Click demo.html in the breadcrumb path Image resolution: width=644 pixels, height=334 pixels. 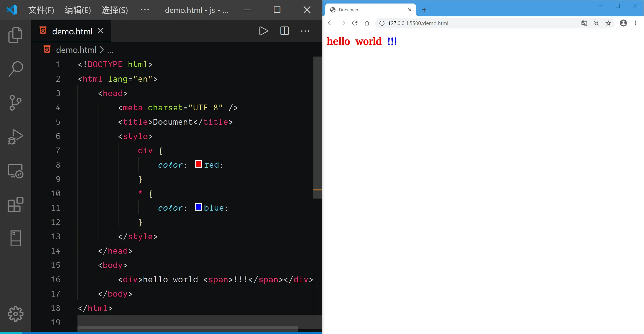coord(76,50)
